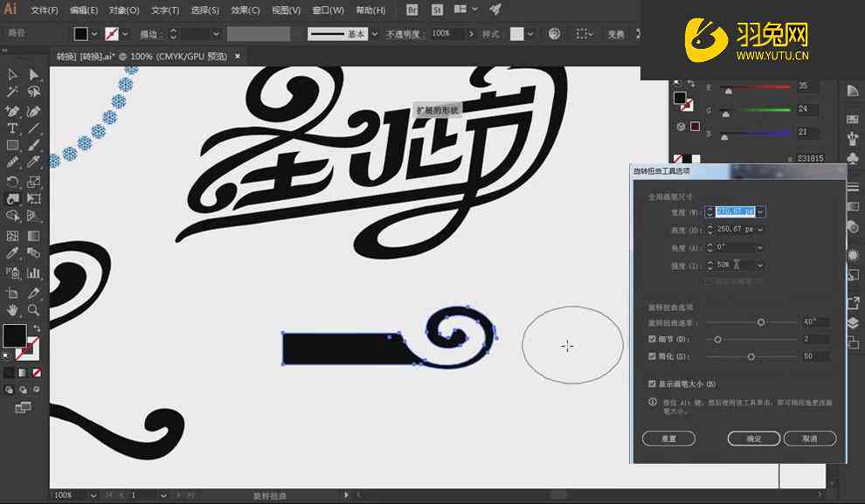
Task: Select the Twirl warp tool
Action: [12, 198]
